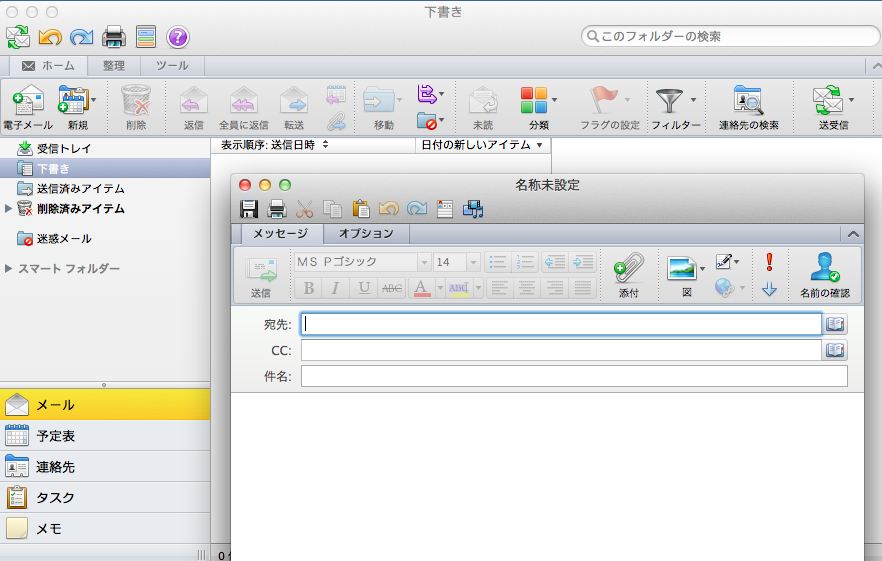Image resolution: width=882 pixels, height=561 pixels.
Task: Select the メッセージ tab
Action: (281, 234)
